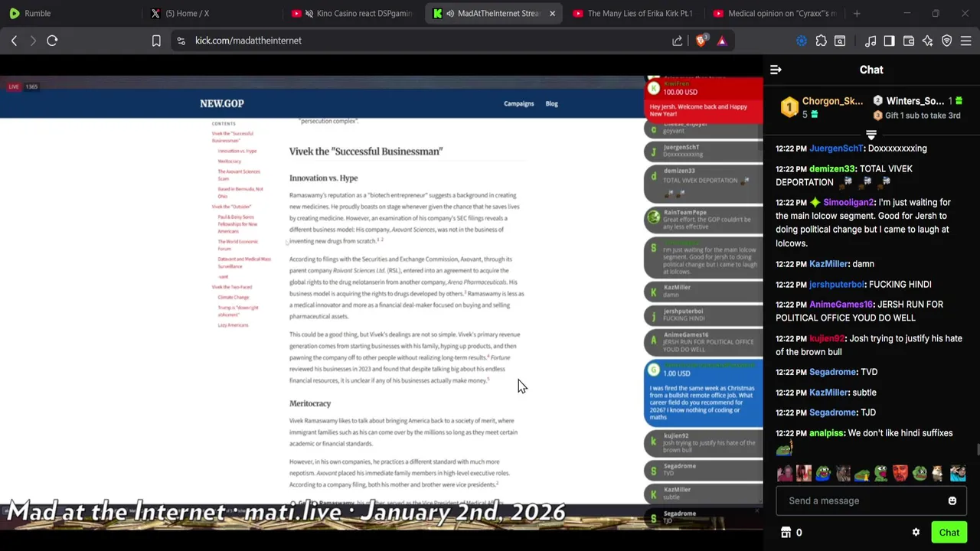
Task: Open site settings icon beside the URL
Action: pos(181,41)
